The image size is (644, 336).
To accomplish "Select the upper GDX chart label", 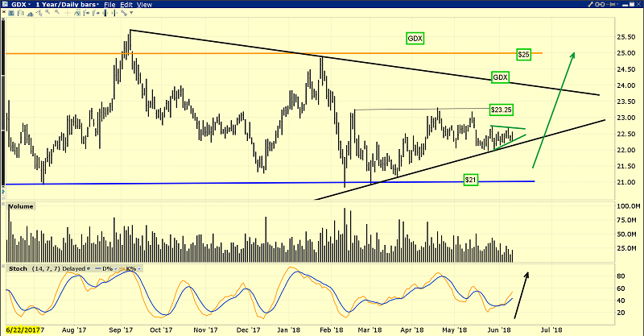I will pos(415,39).
